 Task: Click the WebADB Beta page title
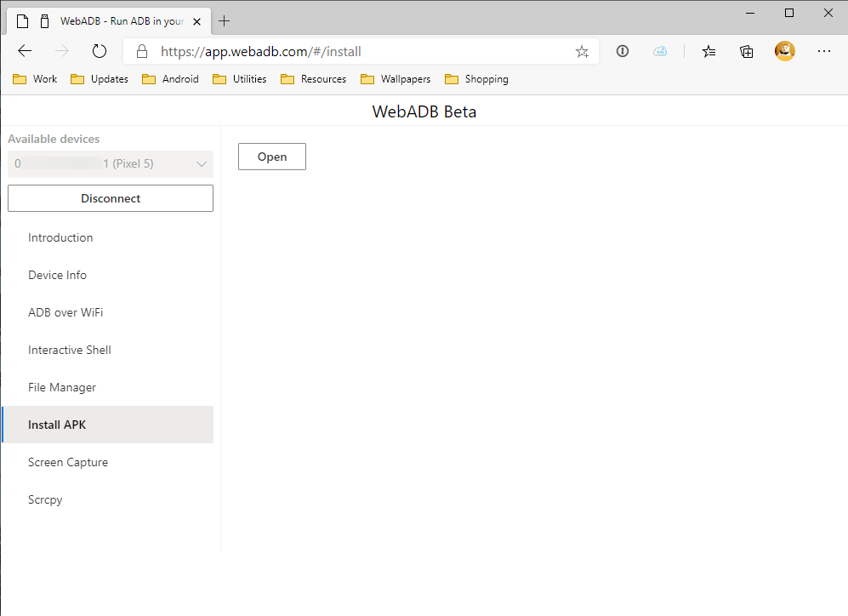point(424,111)
